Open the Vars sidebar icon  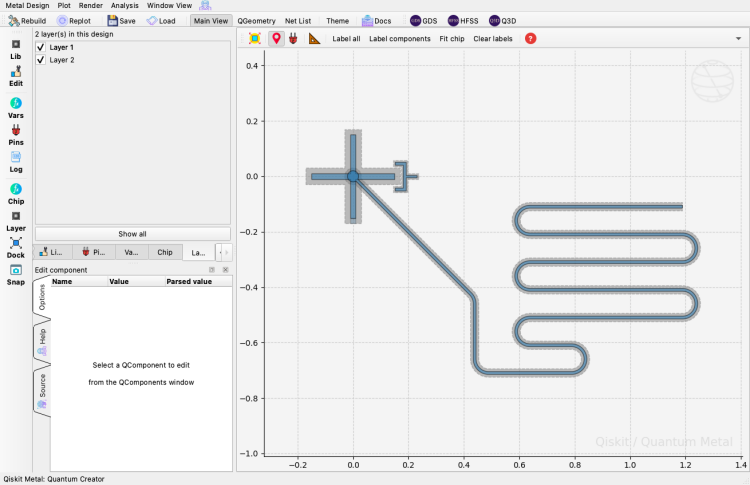(16, 108)
